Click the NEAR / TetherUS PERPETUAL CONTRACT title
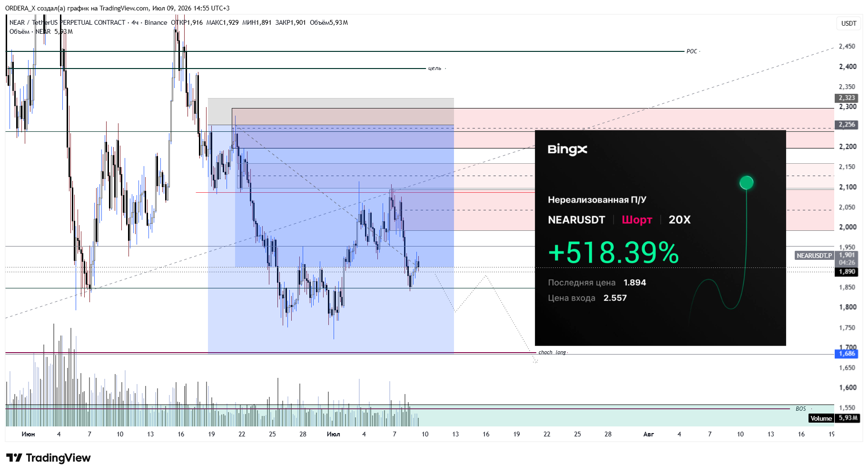Image resolution: width=868 pixels, height=474 pixels. 67,22
